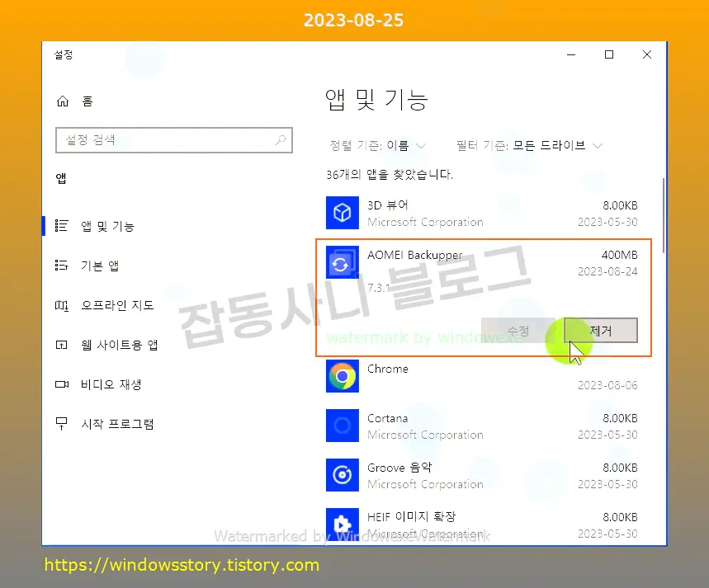Select 앱 및 기능 menu item
Viewport: 709px width, 588px height.
(x=107, y=226)
